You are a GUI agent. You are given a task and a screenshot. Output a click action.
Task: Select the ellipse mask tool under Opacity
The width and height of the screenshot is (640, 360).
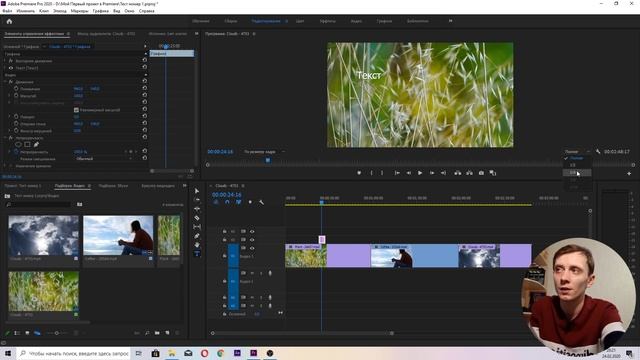pyautogui.click(x=18, y=144)
